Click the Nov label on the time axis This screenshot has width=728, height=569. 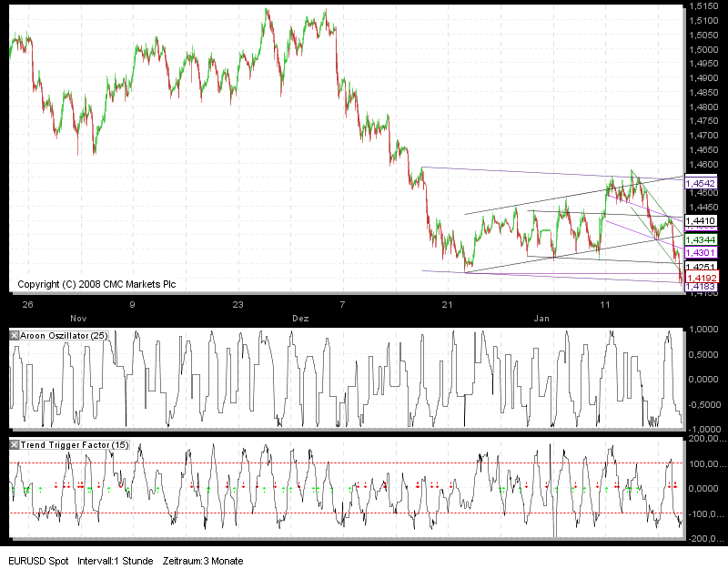77,319
